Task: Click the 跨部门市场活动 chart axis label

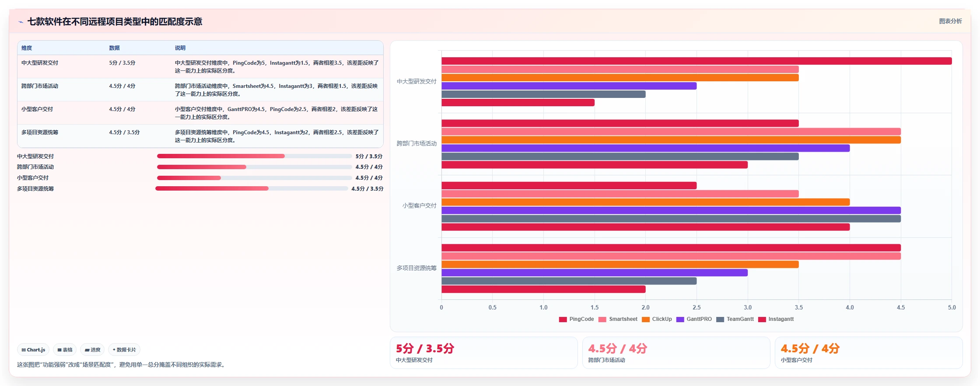Action: pyautogui.click(x=416, y=143)
